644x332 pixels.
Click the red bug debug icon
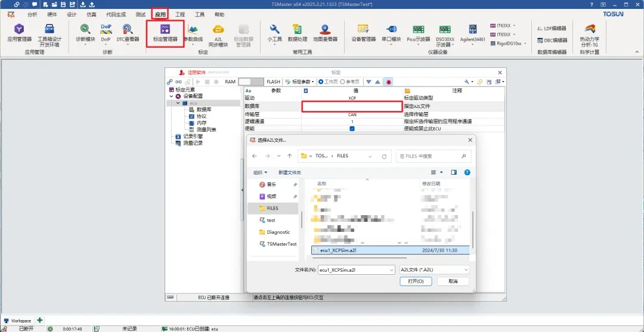tap(388, 82)
